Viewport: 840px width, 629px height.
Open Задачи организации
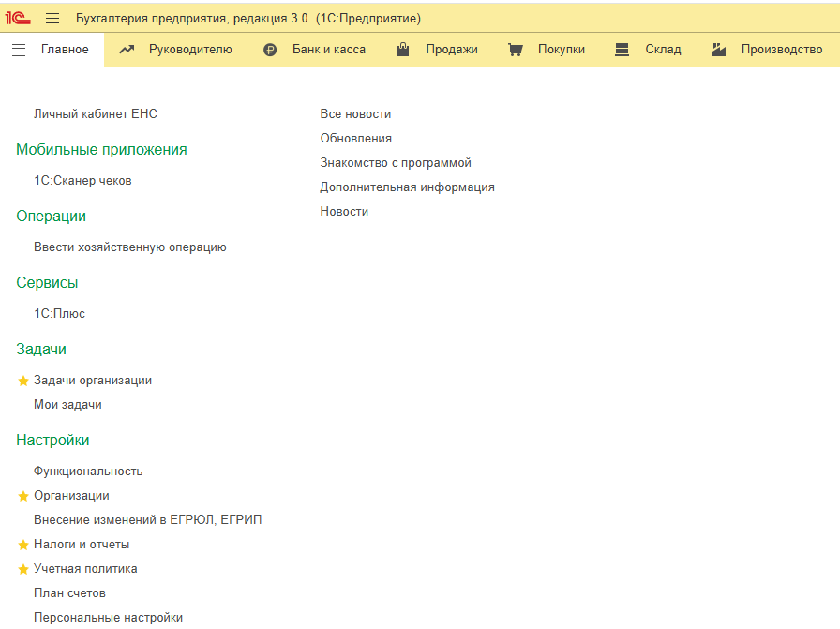coord(93,381)
